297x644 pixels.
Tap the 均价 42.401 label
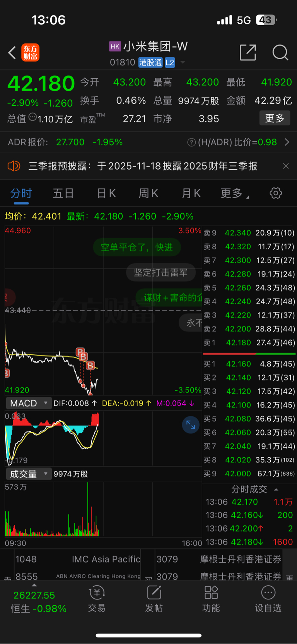[33, 216]
